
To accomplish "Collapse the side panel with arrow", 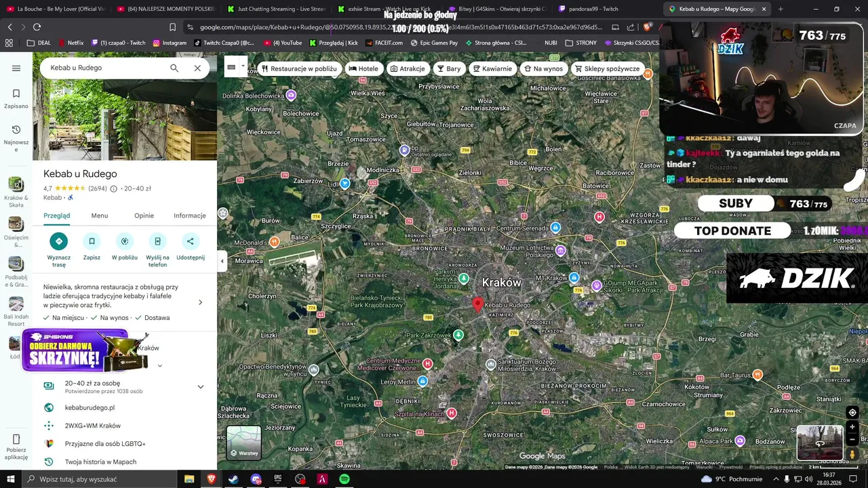I will pyautogui.click(x=222, y=261).
